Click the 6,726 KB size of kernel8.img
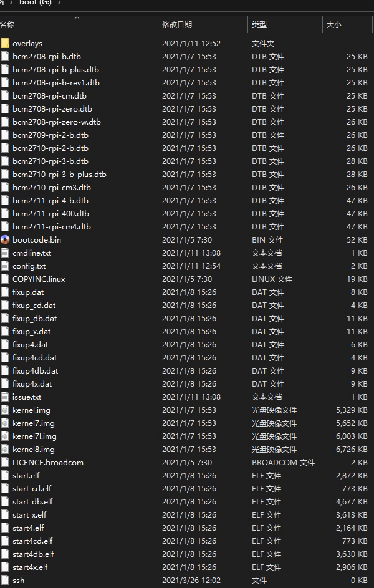 (352, 450)
